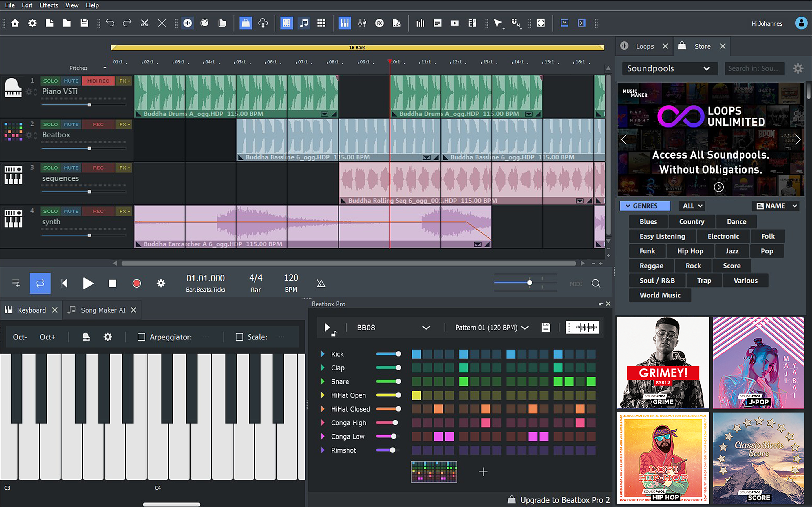Click the loop playback mode icon
This screenshot has height=507, width=812.
[40, 283]
